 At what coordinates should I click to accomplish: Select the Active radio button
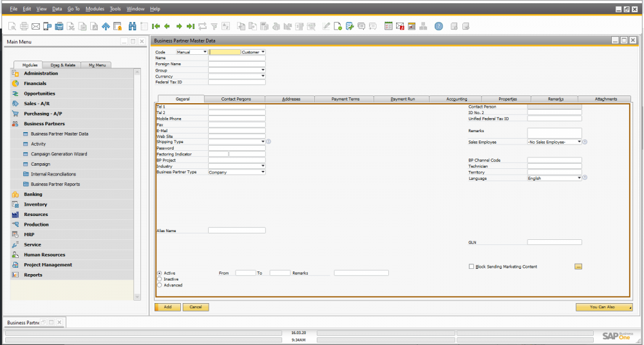[159, 273]
